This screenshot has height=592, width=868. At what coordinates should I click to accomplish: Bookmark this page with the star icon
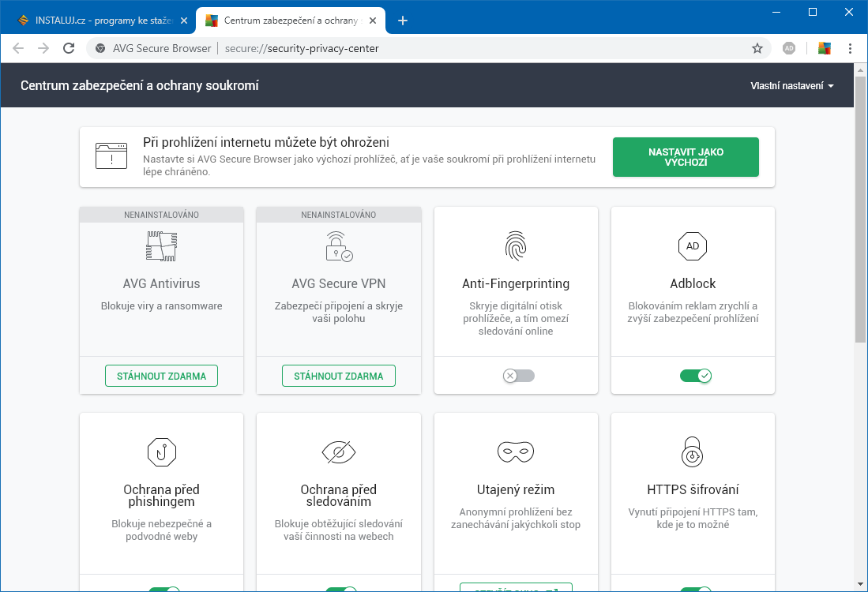pyautogui.click(x=757, y=48)
